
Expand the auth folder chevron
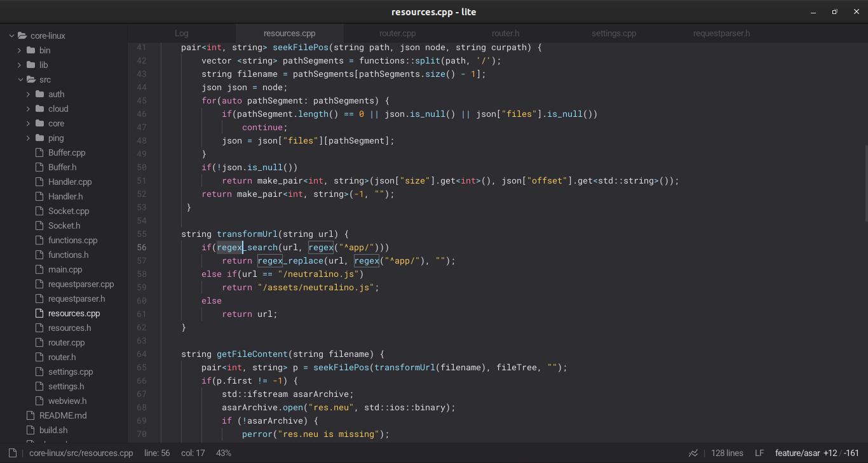coord(29,94)
